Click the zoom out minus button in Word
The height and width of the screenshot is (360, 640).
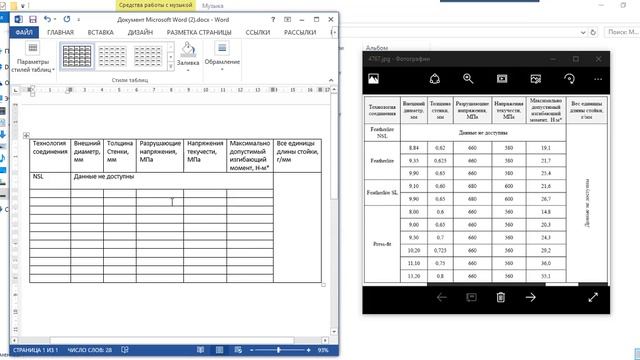pos(251,350)
